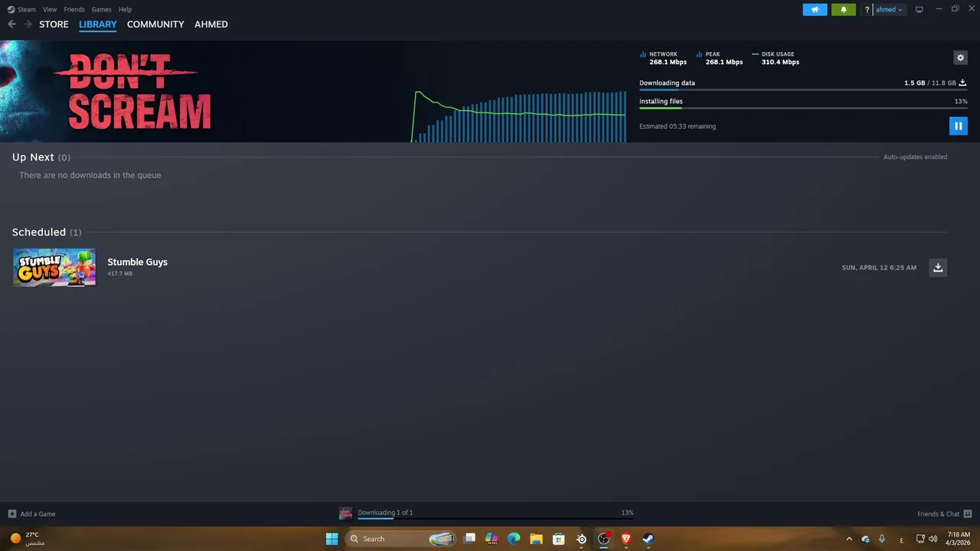Image resolution: width=980 pixels, height=551 pixels.
Task: Open the Games menu
Action: [x=101, y=10]
